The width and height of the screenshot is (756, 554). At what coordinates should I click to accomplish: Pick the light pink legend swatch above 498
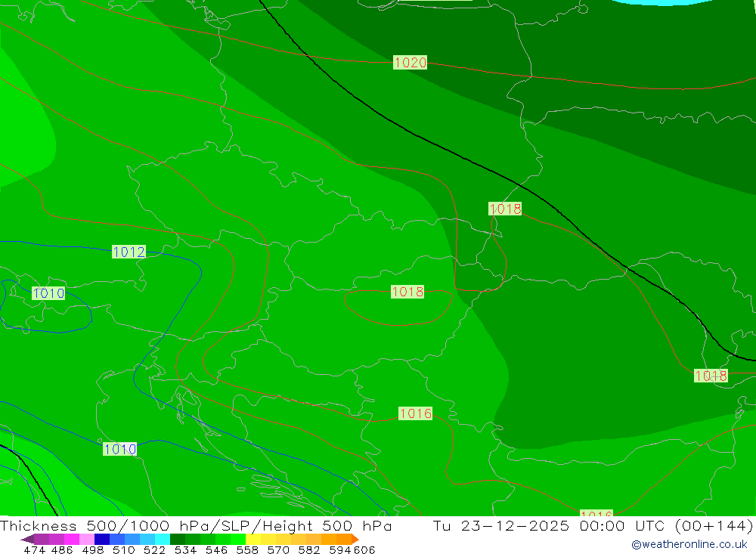point(87,539)
